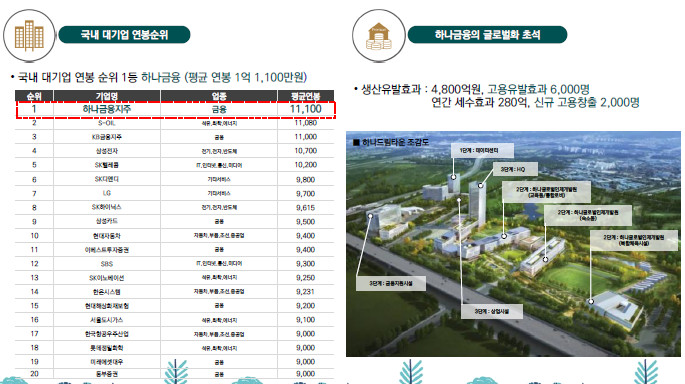Click the '9,100' salary value

pyautogui.click(x=305, y=319)
